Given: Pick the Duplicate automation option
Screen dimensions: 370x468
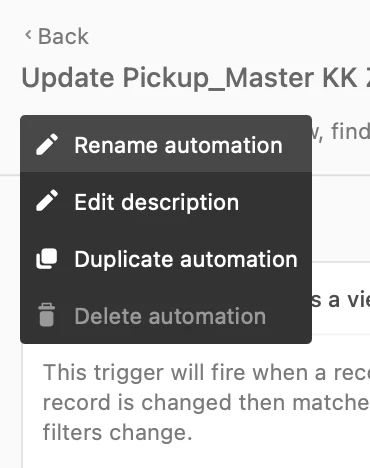Looking at the screenshot, I should pos(166,258).
